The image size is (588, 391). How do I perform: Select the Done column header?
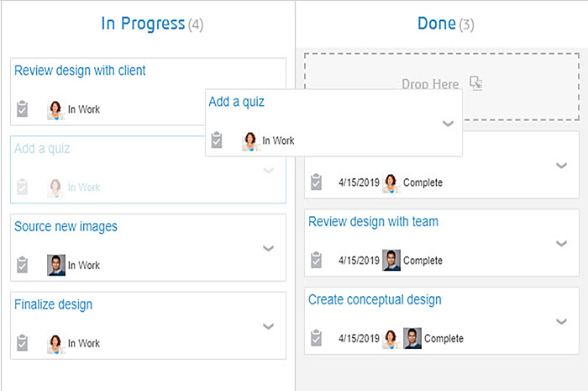(437, 24)
